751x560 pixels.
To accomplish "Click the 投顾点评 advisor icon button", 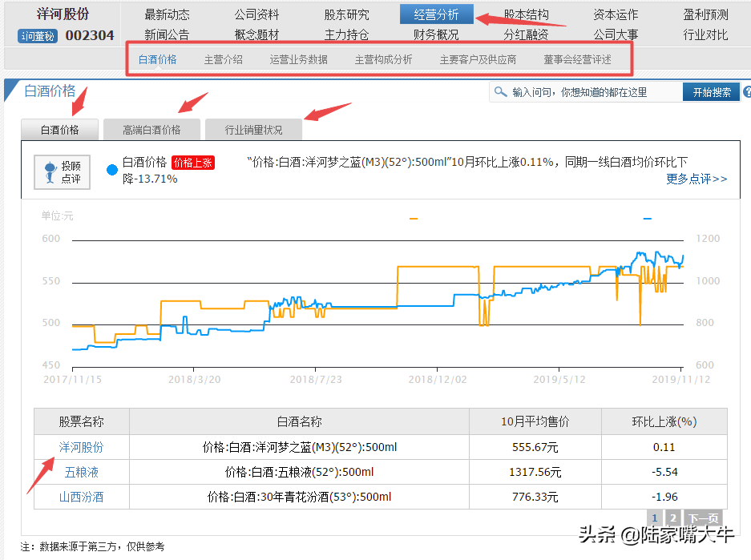I will point(62,171).
